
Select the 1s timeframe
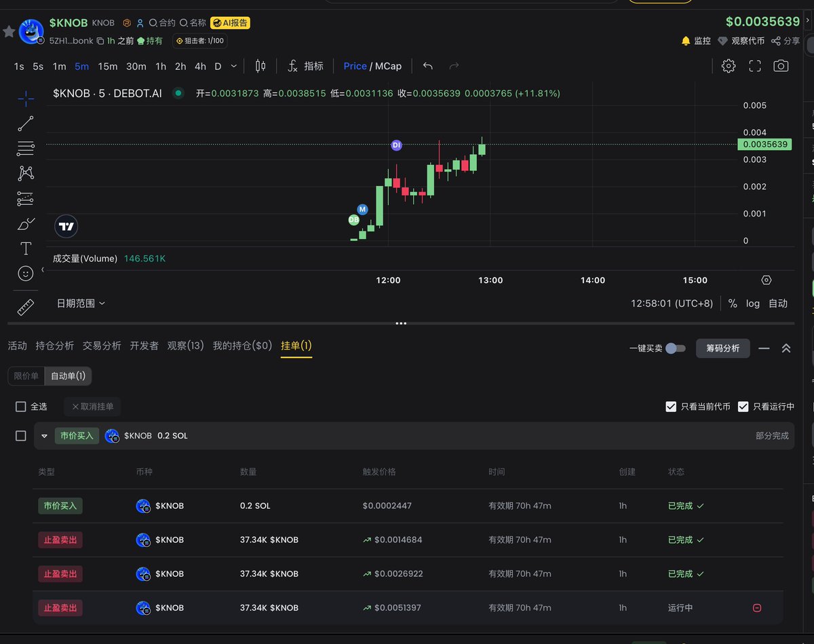[x=19, y=66]
